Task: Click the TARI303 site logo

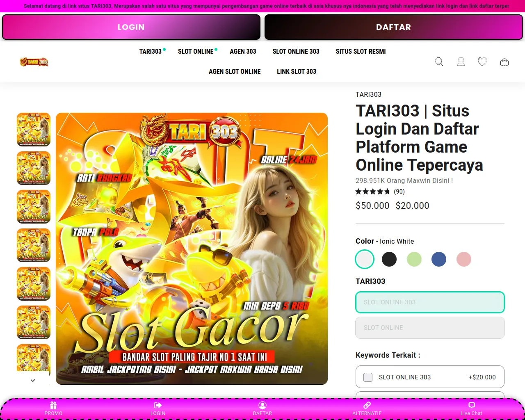Action: coord(34,62)
